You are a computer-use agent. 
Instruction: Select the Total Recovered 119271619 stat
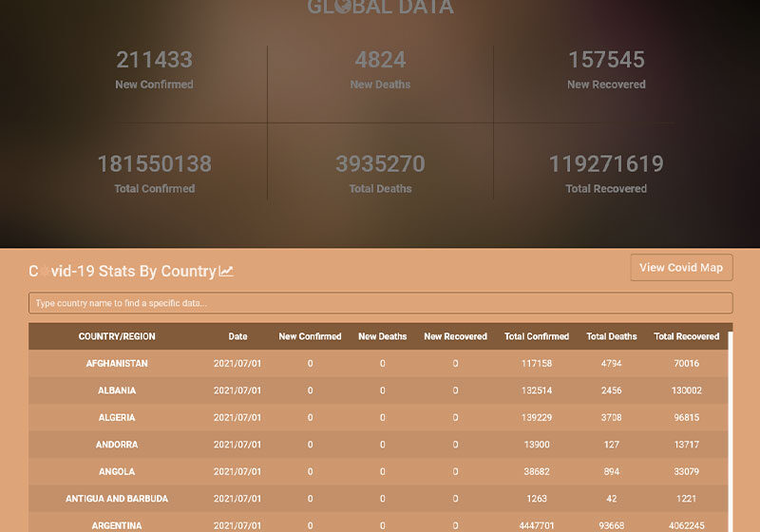coord(606,164)
